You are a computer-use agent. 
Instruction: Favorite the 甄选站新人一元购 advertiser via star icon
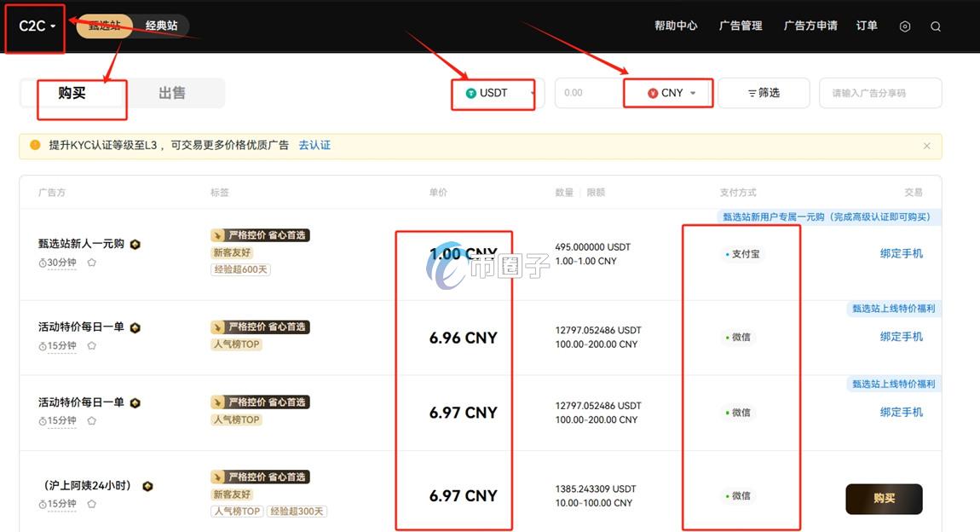point(91,263)
